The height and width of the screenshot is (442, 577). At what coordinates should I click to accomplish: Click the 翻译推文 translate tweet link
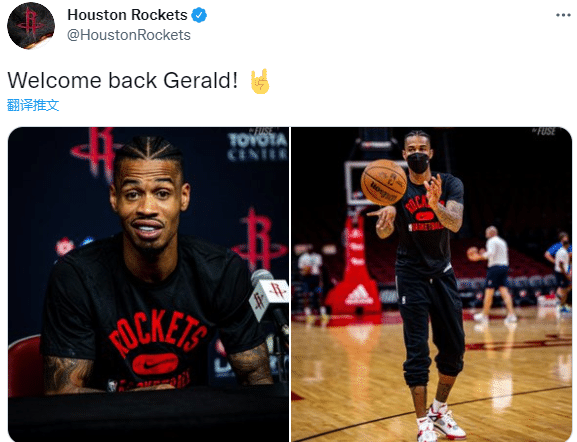pyautogui.click(x=33, y=105)
